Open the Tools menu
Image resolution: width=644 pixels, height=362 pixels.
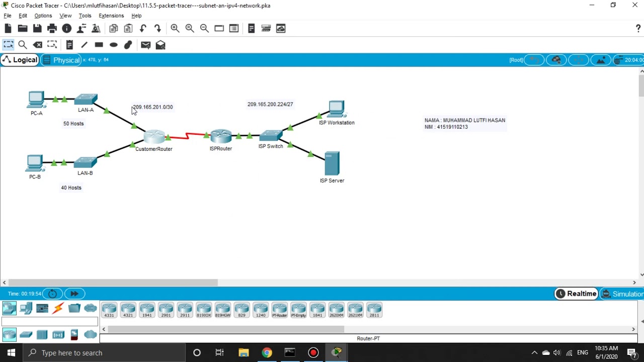pyautogui.click(x=85, y=16)
